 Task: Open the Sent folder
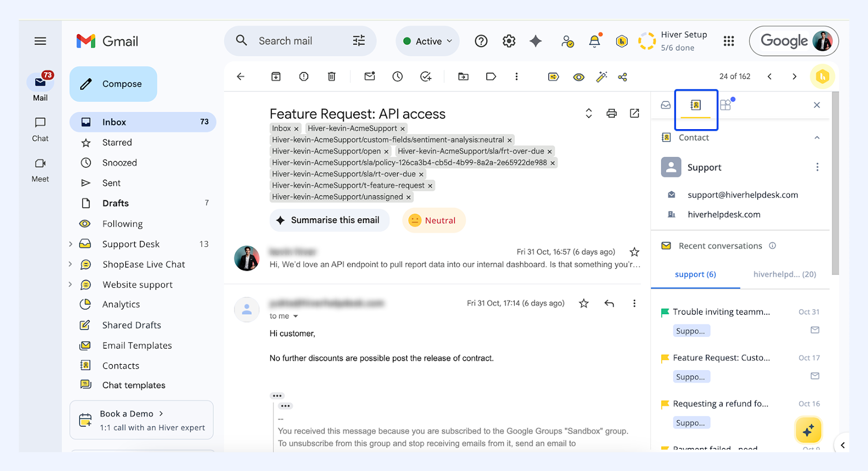coord(143,183)
